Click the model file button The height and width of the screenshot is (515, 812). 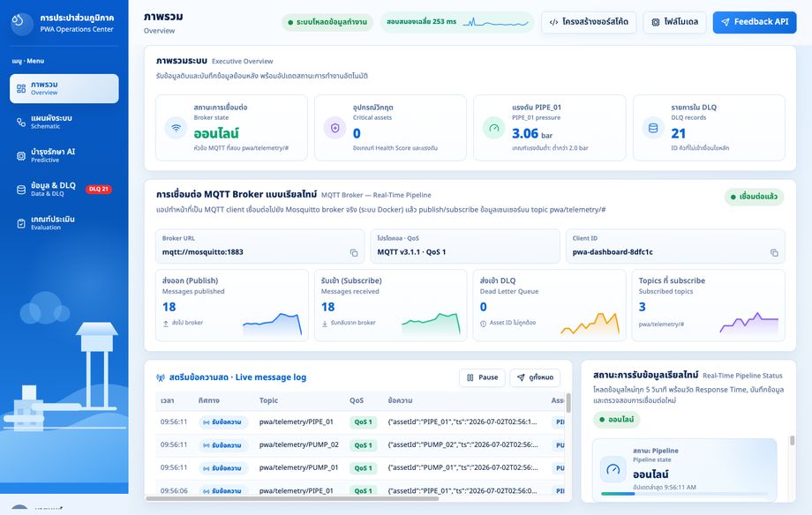[x=675, y=22]
